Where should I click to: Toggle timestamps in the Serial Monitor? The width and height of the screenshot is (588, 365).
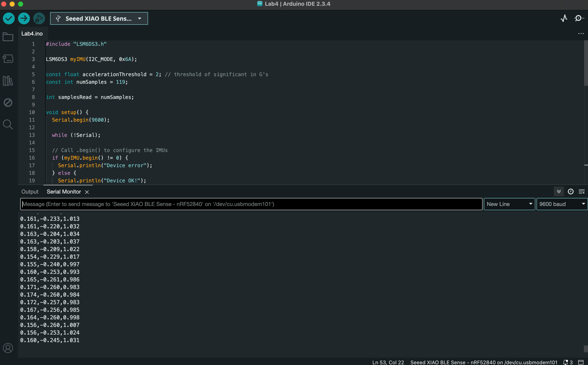570,191
